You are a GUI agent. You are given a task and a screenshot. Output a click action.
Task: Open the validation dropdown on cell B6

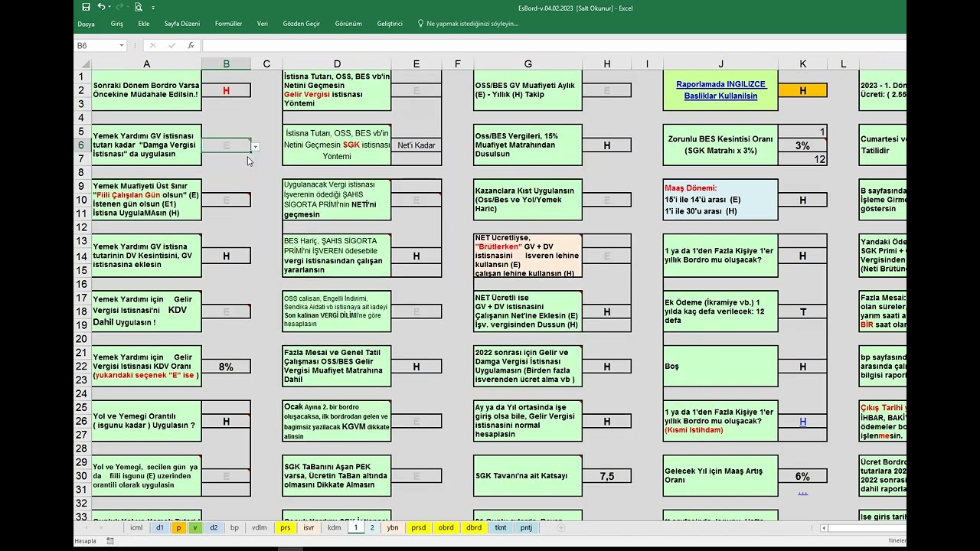pyautogui.click(x=255, y=146)
